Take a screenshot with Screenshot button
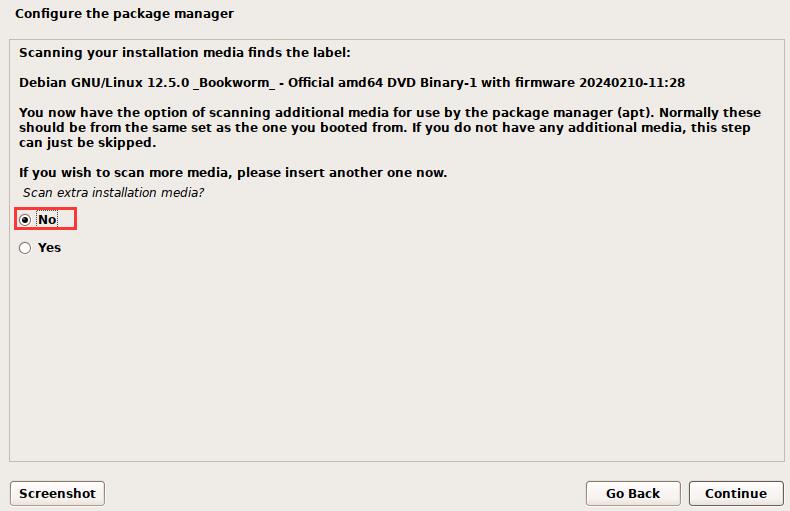Image resolution: width=790 pixels, height=511 pixels. (57, 493)
